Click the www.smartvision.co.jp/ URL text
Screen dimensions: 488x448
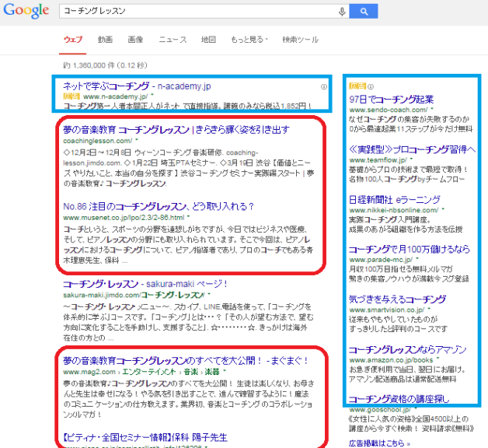coord(387,310)
